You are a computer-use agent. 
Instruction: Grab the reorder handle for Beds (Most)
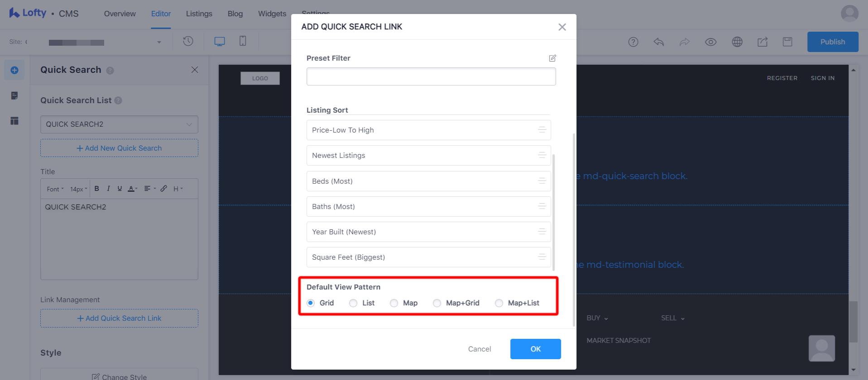click(542, 181)
